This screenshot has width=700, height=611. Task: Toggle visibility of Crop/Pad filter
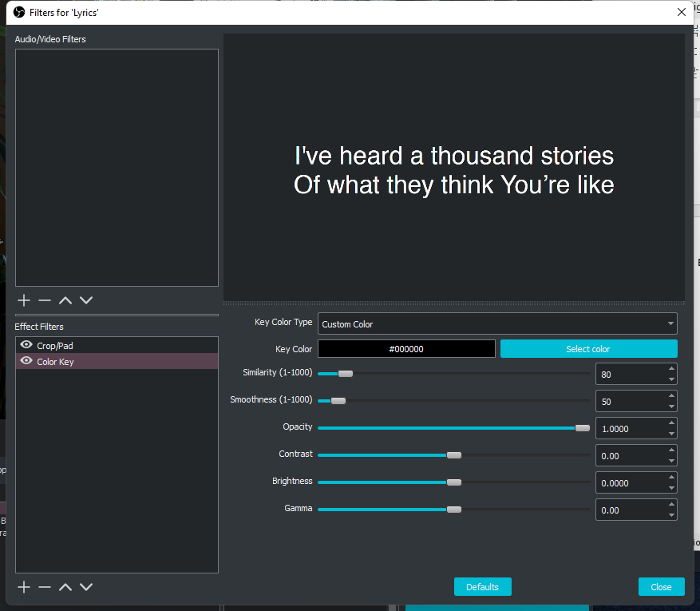point(26,344)
